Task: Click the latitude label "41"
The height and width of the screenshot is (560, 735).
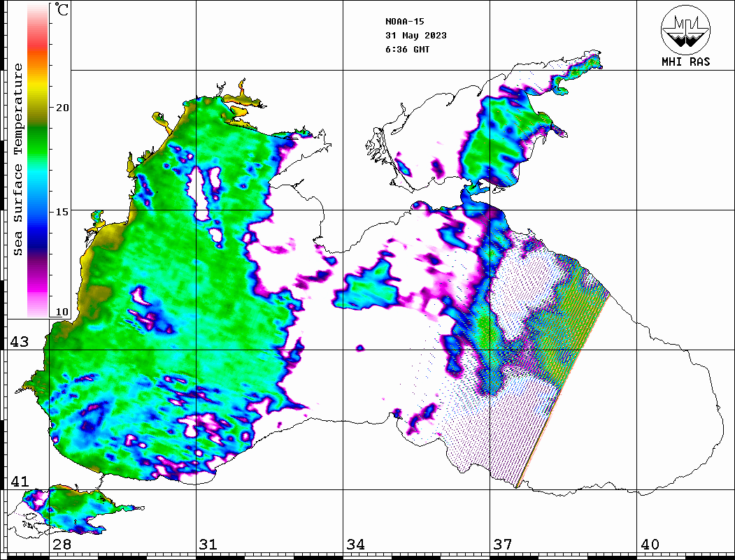Action: [20, 482]
